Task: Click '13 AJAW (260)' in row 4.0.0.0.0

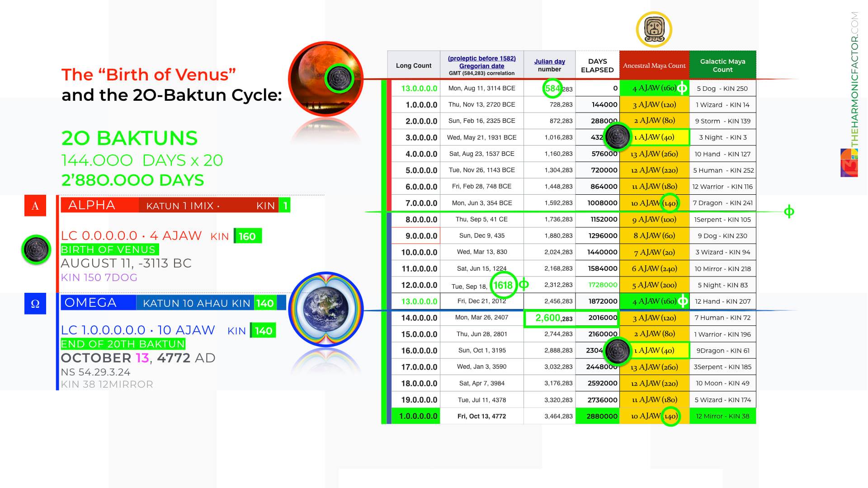Action: tap(654, 154)
